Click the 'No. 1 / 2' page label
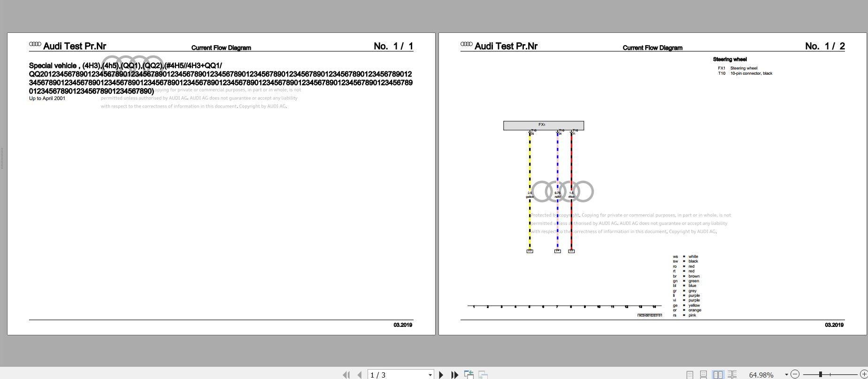The width and height of the screenshot is (868, 379). (x=825, y=46)
